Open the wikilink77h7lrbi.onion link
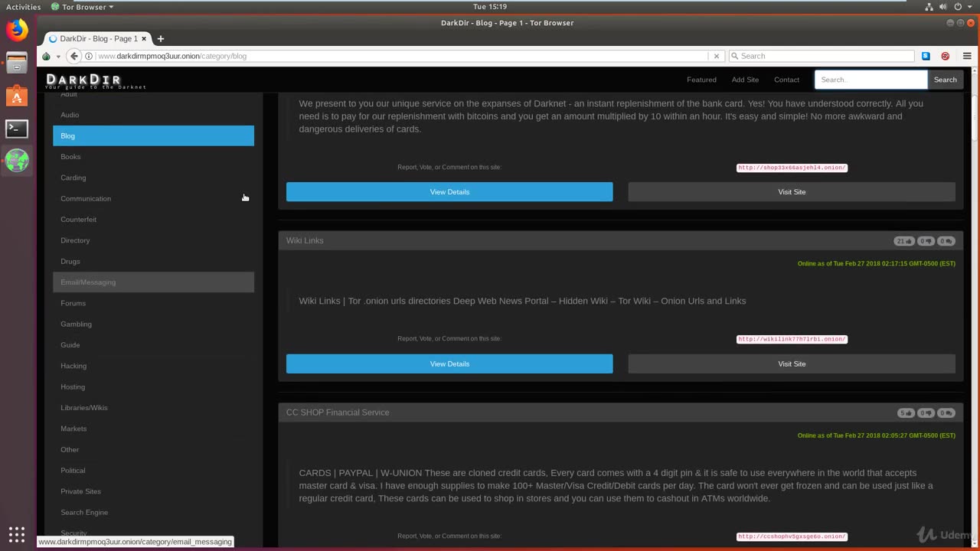This screenshot has width=980, height=551. (x=792, y=339)
